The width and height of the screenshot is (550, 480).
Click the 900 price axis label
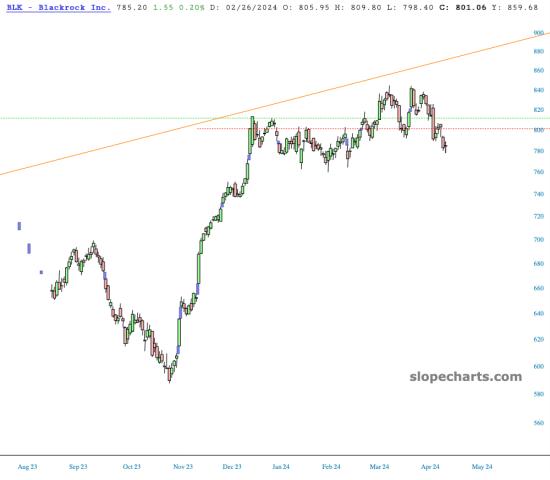(538, 33)
